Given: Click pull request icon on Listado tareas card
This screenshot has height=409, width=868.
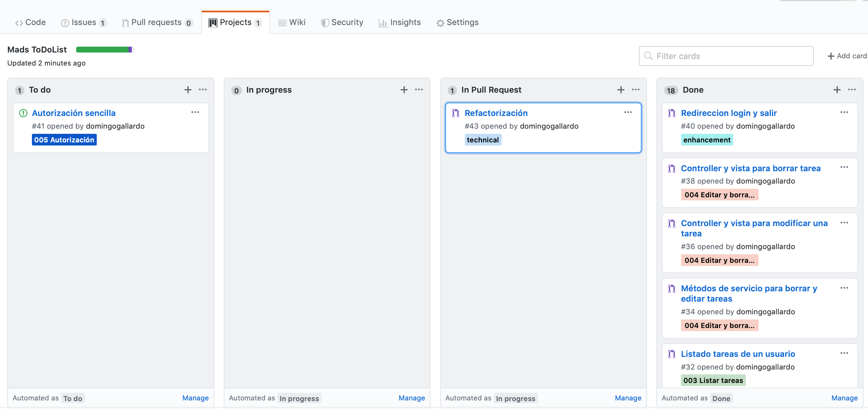Looking at the screenshot, I should point(672,354).
